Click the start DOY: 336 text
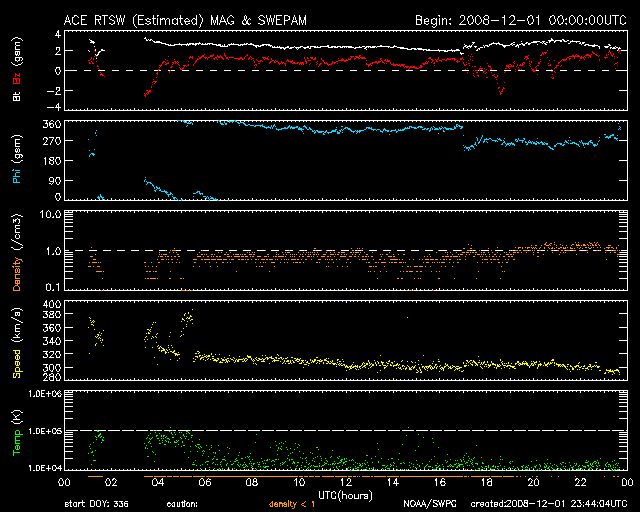640x512 pixels. (95, 505)
